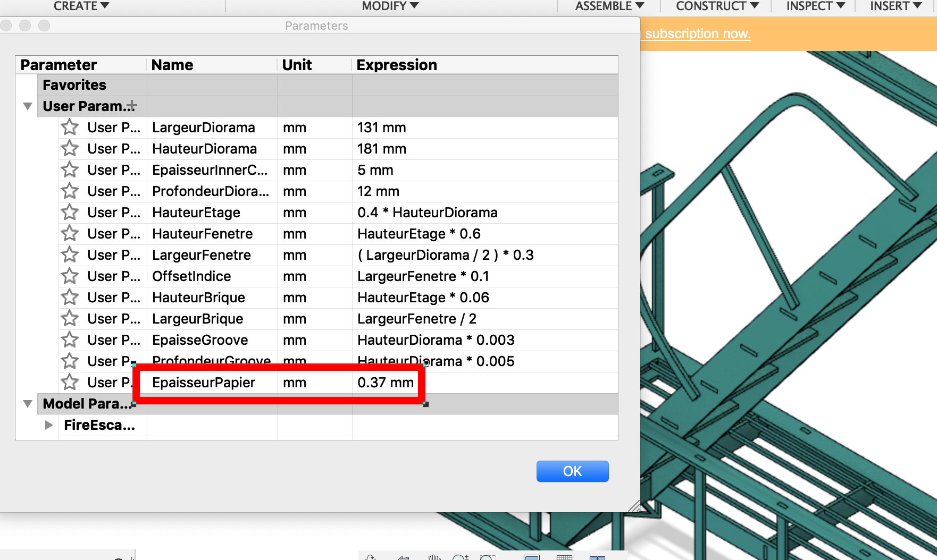Viewport: 937px width, 560px height.
Task: Collapse the User Parameters group
Action: (x=28, y=106)
